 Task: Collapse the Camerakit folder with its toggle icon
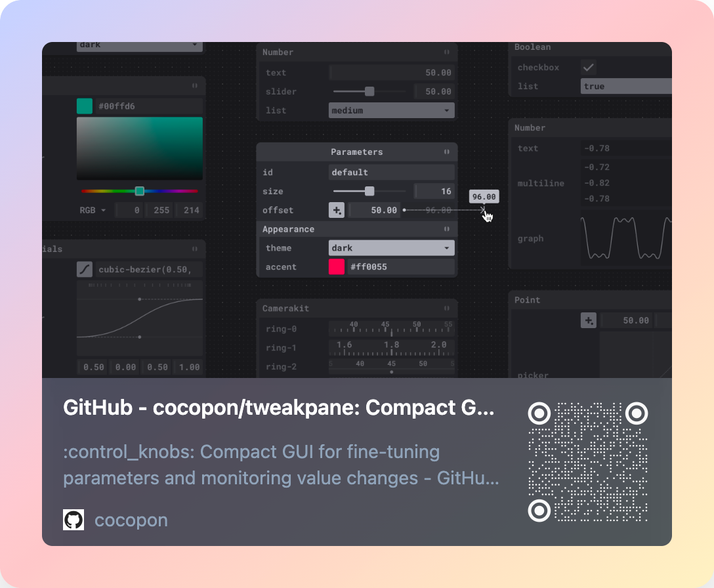coord(447,308)
